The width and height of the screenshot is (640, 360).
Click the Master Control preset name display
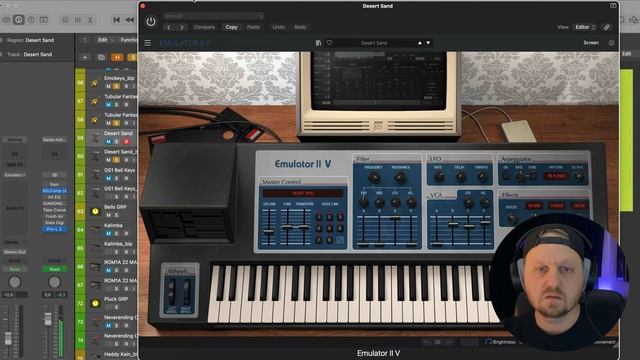click(x=303, y=193)
